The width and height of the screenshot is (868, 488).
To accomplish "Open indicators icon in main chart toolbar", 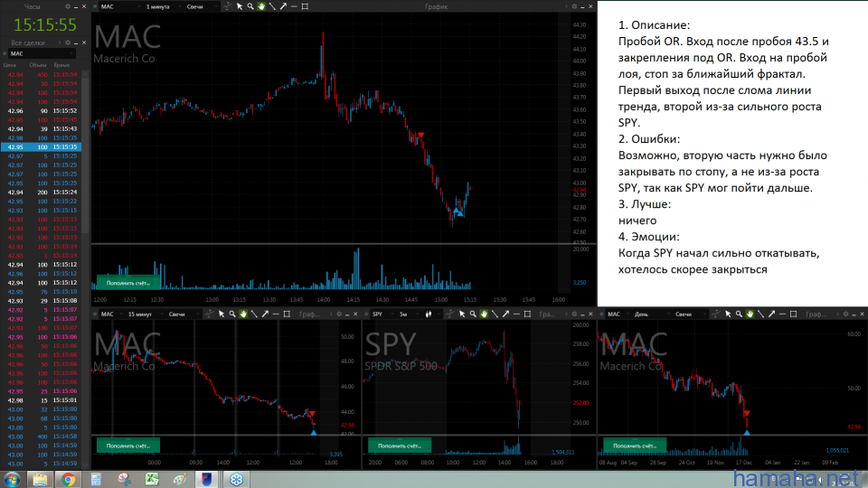I will coord(228,6).
